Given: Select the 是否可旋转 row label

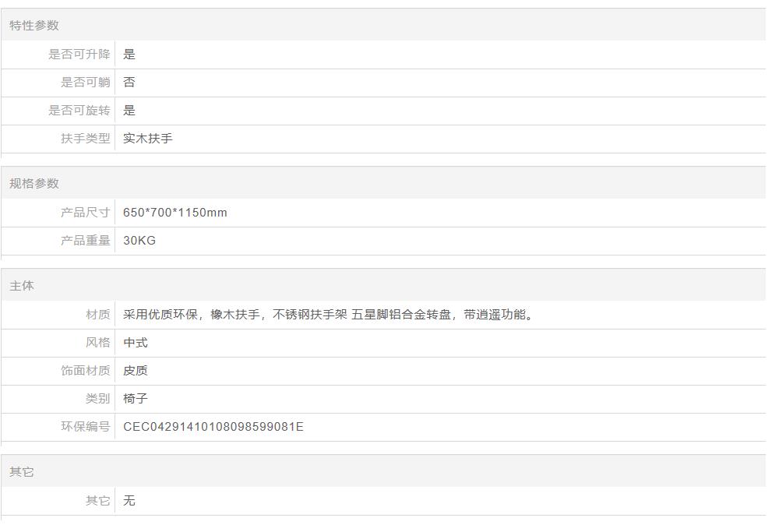Looking at the screenshot, I should [79, 111].
